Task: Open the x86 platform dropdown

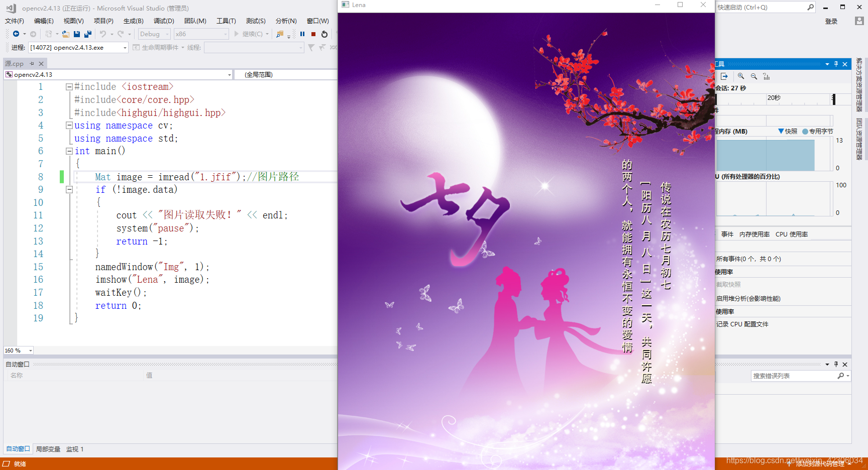Action: point(201,34)
